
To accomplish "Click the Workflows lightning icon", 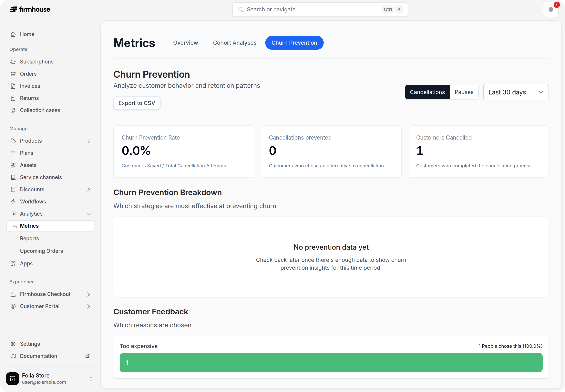I will coord(13,202).
